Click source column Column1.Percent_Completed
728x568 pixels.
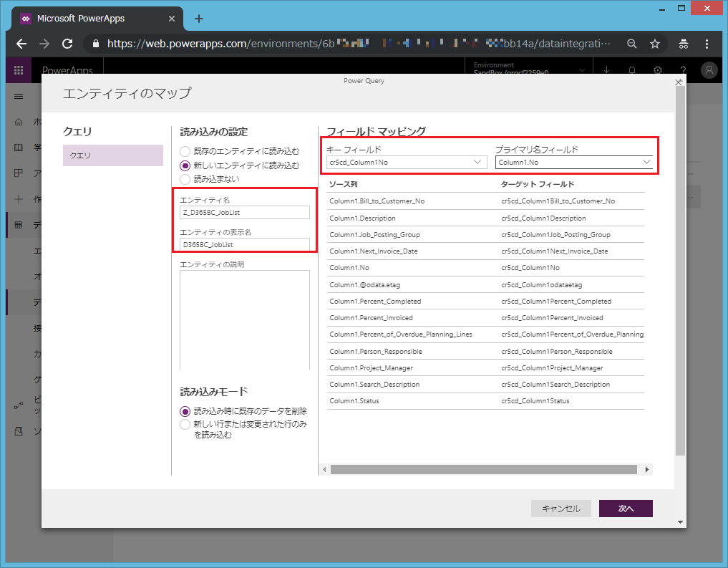(x=375, y=302)
